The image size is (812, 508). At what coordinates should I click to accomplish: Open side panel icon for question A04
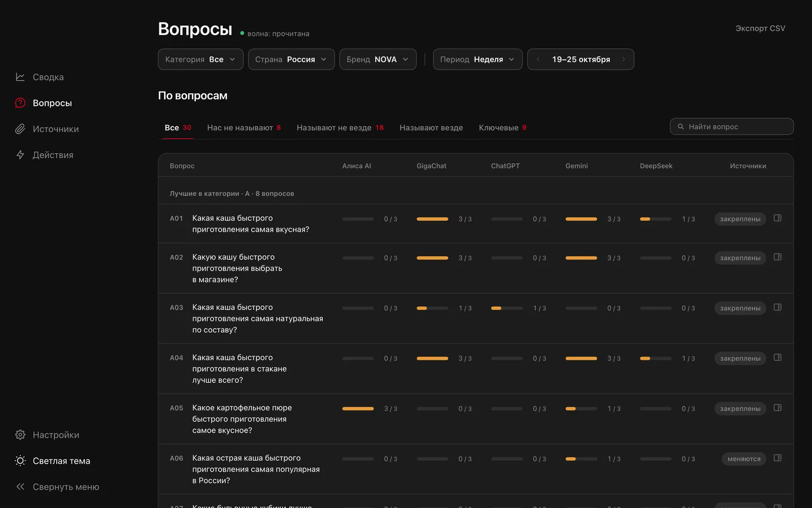click(x=777, y=358)
